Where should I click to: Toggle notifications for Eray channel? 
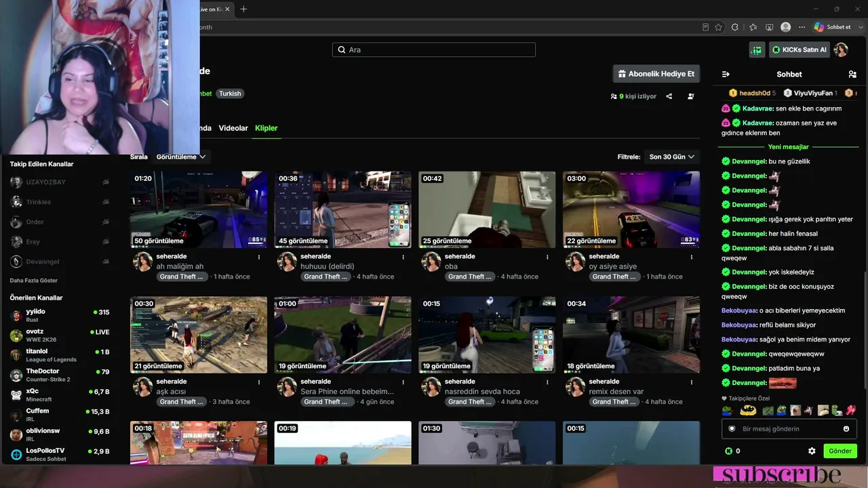pos(106,242)
